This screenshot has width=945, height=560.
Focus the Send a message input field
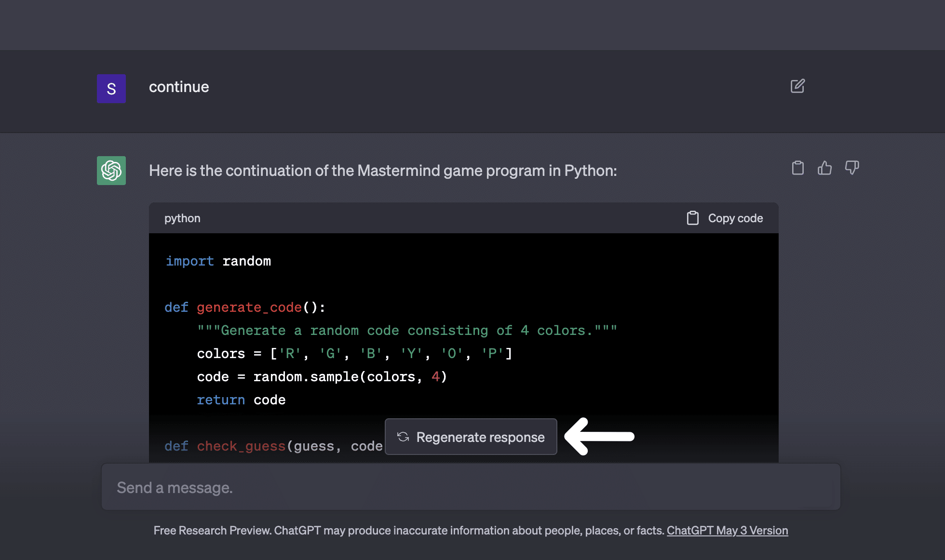[471, 487]
